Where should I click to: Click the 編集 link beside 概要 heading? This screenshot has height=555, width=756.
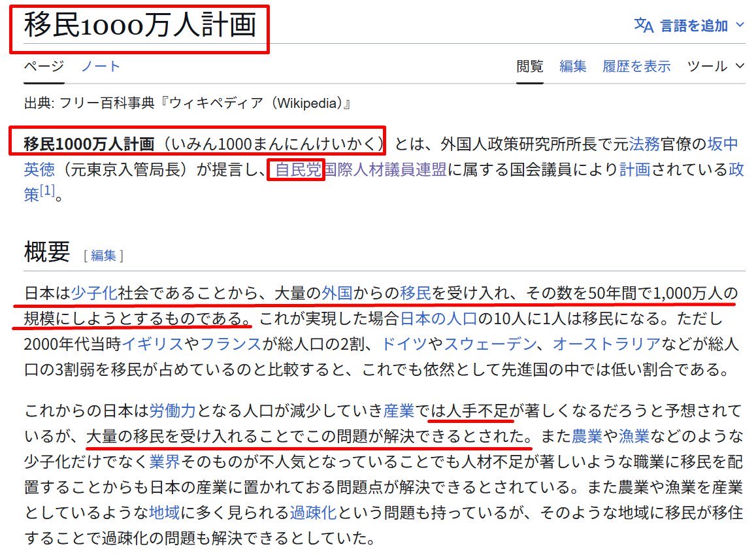(x=103, y=255)
